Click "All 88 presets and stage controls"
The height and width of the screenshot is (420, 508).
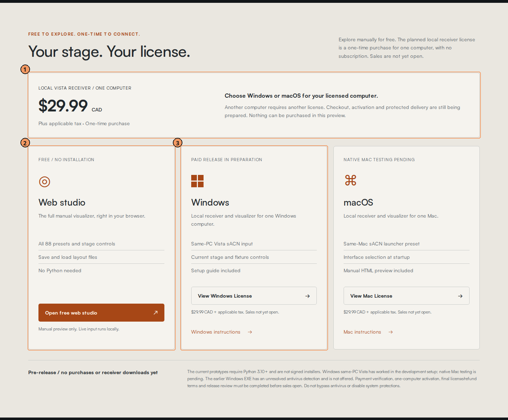click(x=77, y=244)
